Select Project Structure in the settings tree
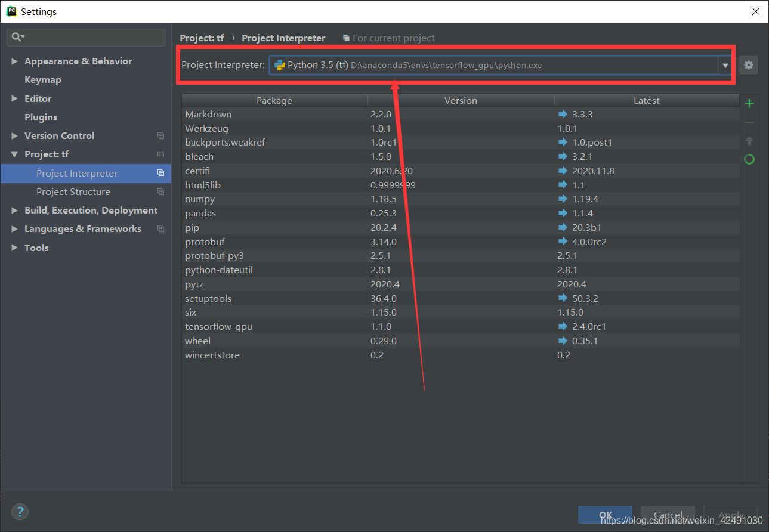This screenshot has height=532, width=769. point(73,192)
